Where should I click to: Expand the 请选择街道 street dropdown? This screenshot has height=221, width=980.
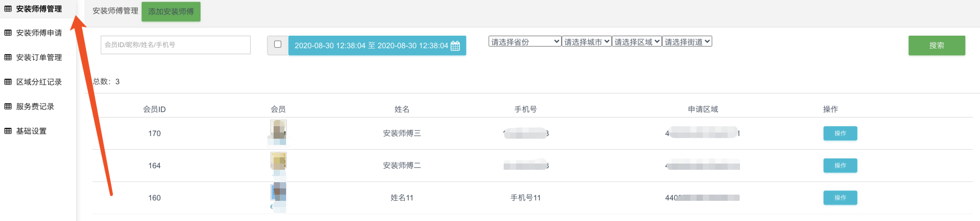[x=687, y=41]
